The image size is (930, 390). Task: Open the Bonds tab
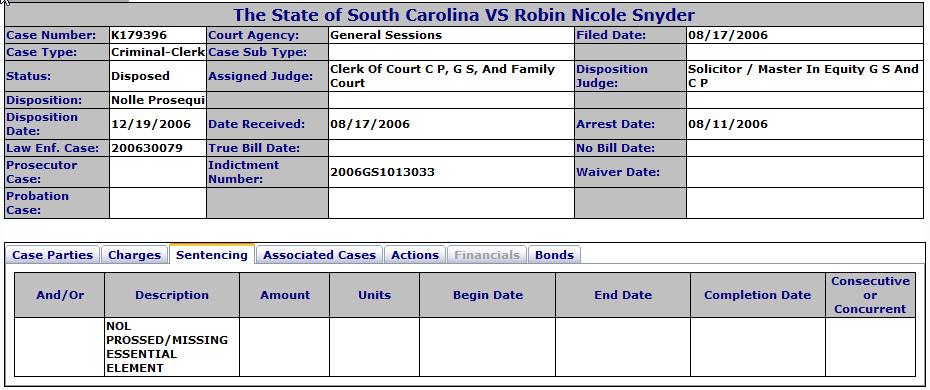(555, 255)
